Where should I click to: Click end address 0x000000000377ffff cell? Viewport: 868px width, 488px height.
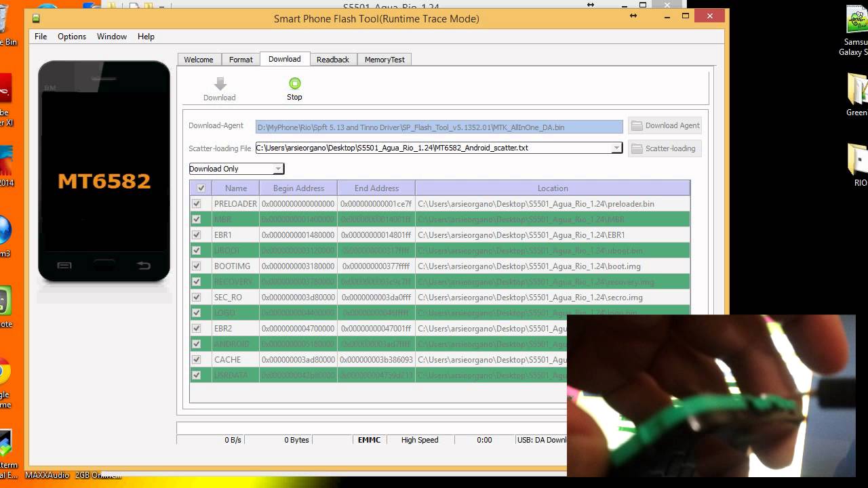tap(376, 266)
